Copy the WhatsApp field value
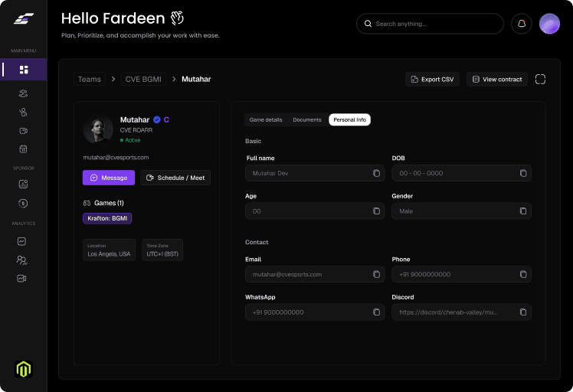573x392 pixels. pos(376,312)
